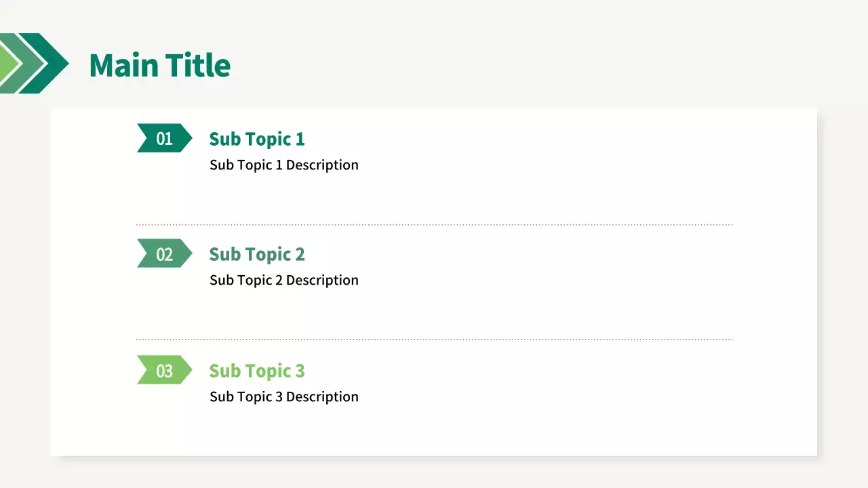868x488 pixels.
Task: Click the word 'Description' under Sub Topic 3
Action: tap(322, 396)
